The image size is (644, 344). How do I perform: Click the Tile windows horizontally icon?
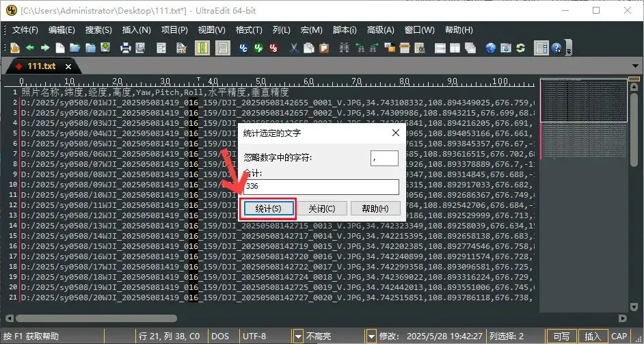[440, 48]
